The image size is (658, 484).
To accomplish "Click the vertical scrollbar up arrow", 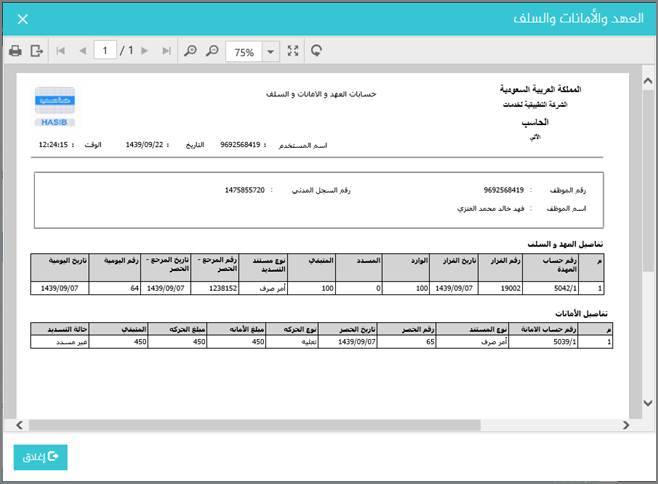I will pyautogui.click(x=648, y=81).
